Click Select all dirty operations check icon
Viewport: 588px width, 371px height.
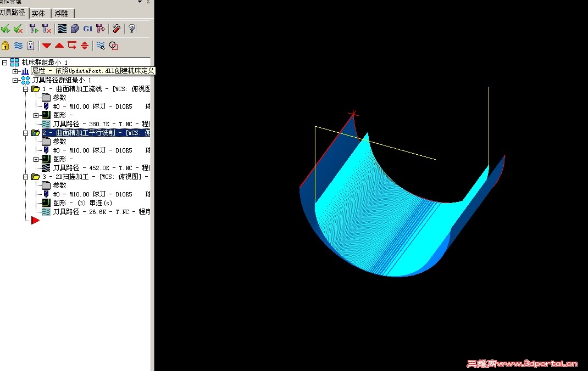pos(18,29)
